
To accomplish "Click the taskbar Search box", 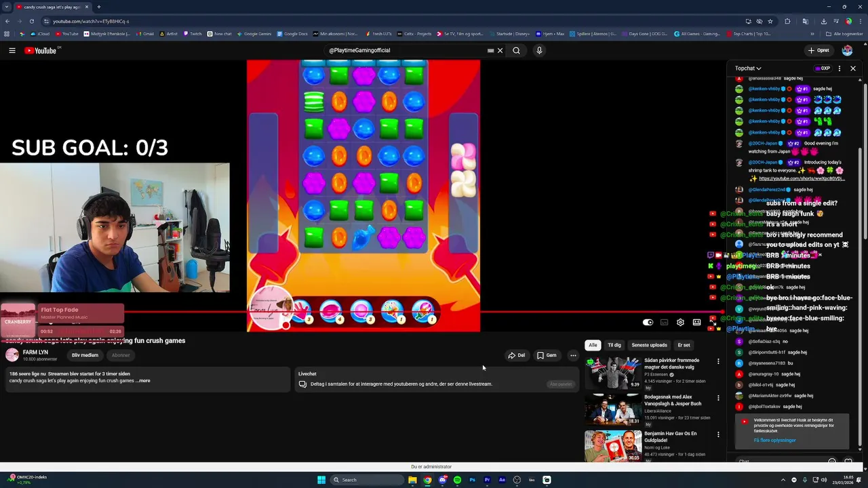I will click(x=367, y=480).
